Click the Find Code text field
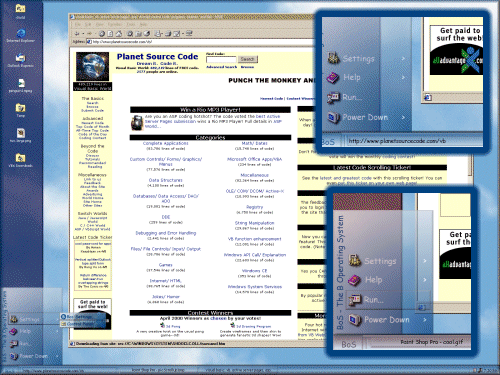 tap(221, 59)
